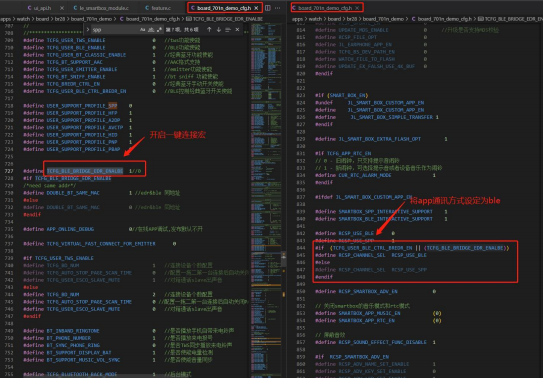Viewport: 543px width, 378px height.
Task: Click USER_SUPPORT_PROFILE_HFP on line 719
Action: point(82,113)
